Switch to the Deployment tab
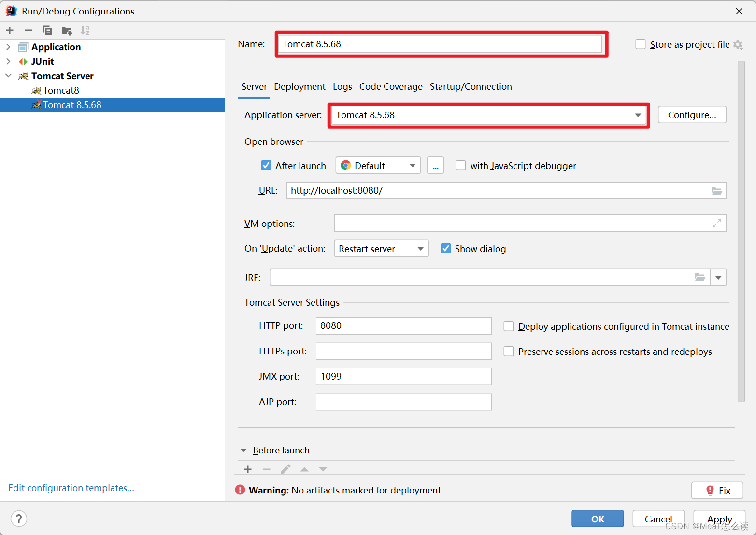The height and width of the screenshot is (535, 756). tap(300, 87)
